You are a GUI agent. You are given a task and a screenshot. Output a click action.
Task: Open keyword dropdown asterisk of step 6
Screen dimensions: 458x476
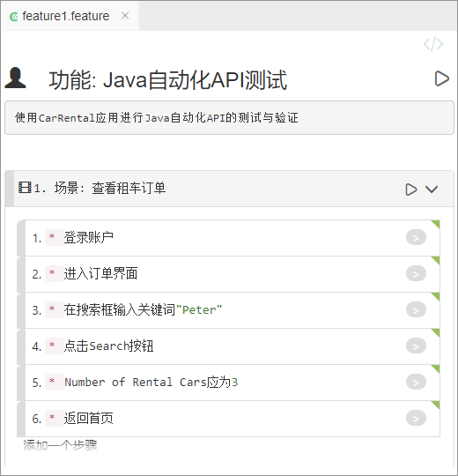coord(54,418)
